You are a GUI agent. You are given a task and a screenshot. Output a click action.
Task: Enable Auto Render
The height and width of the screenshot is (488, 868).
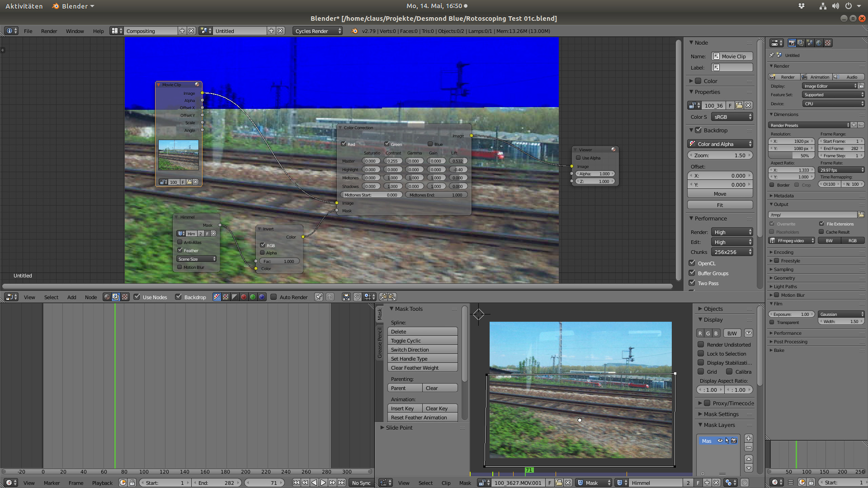[x=274, y=297]
